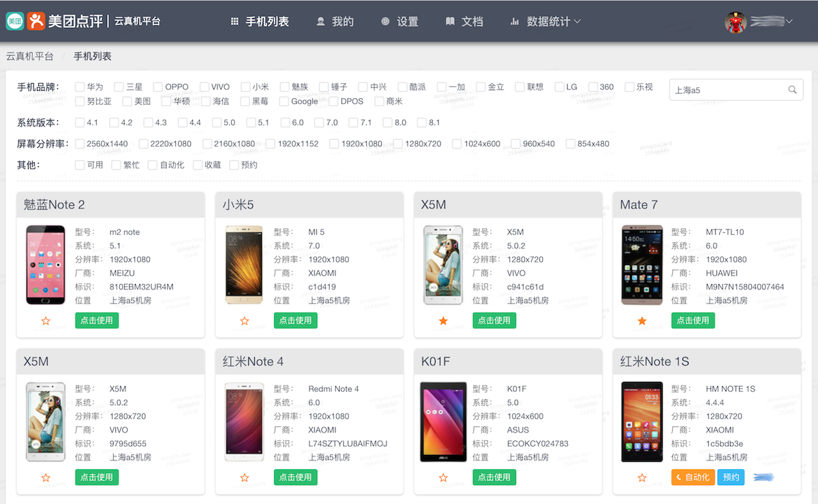818x504 pixels.
Task: Click the Mate 7 card title
Action: pyautogui.click(x=639, y=205)
